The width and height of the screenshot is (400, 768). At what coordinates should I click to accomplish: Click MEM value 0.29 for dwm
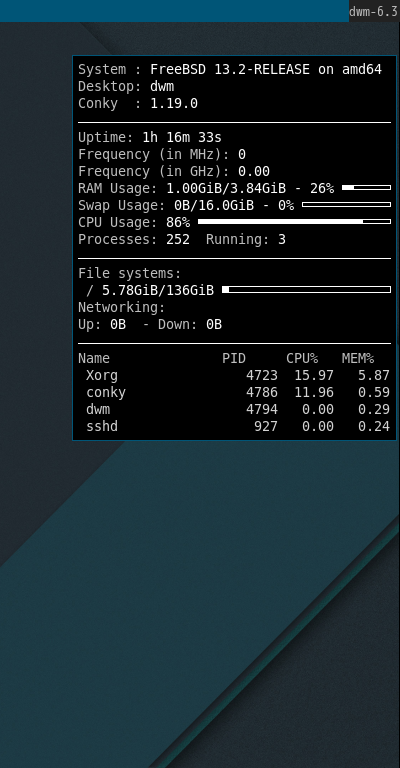pos(374,409)
